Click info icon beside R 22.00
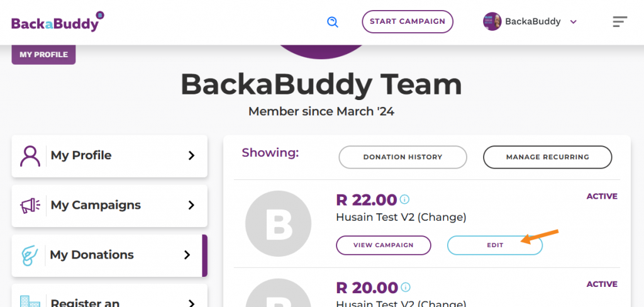 (404, 199)
